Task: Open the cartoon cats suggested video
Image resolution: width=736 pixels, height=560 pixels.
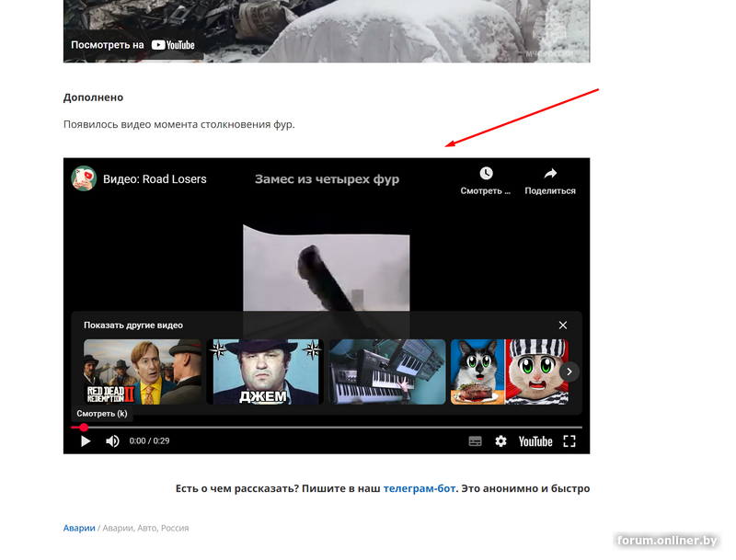Action: [x=510, y=371]
